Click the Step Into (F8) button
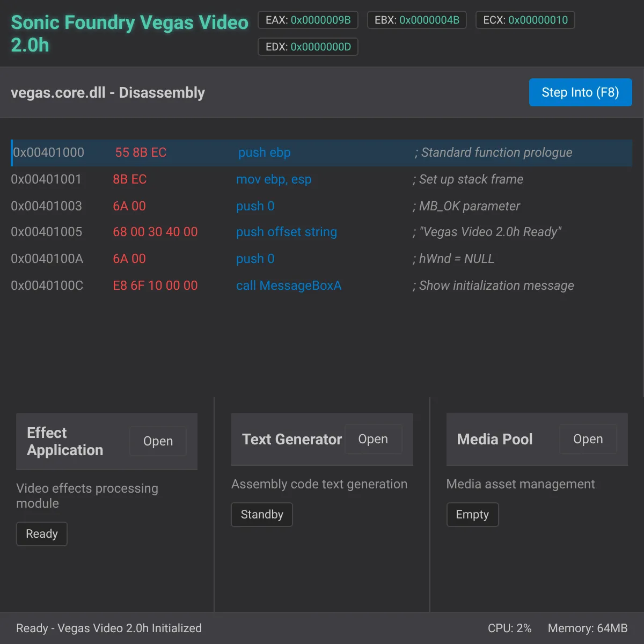644x644 pixels. pyautogui.click(x=580, y=92)
